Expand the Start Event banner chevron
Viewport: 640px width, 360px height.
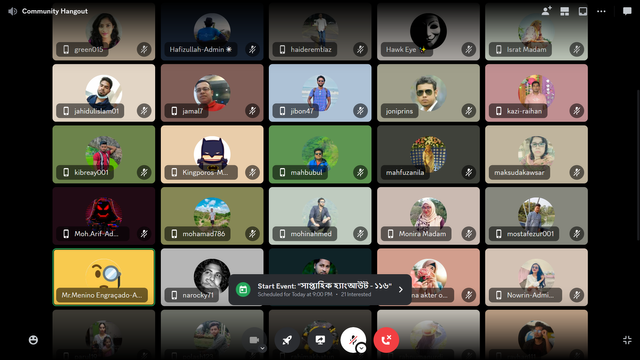[x=401, y=289]
